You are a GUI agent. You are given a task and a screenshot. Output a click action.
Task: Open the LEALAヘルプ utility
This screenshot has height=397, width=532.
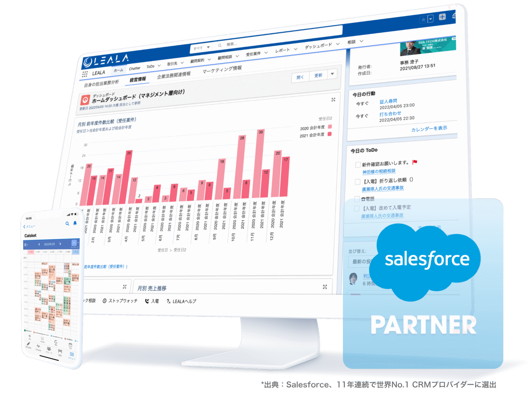[181, 301]
